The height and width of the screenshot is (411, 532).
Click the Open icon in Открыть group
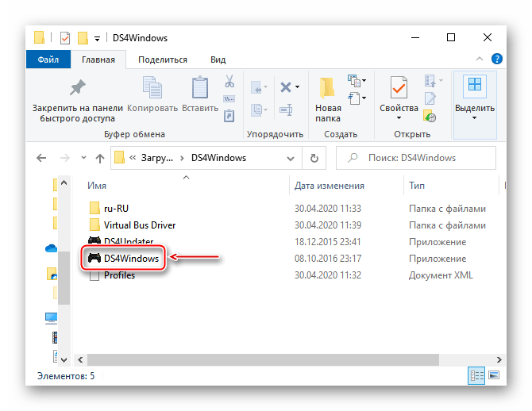coord(430,81)
